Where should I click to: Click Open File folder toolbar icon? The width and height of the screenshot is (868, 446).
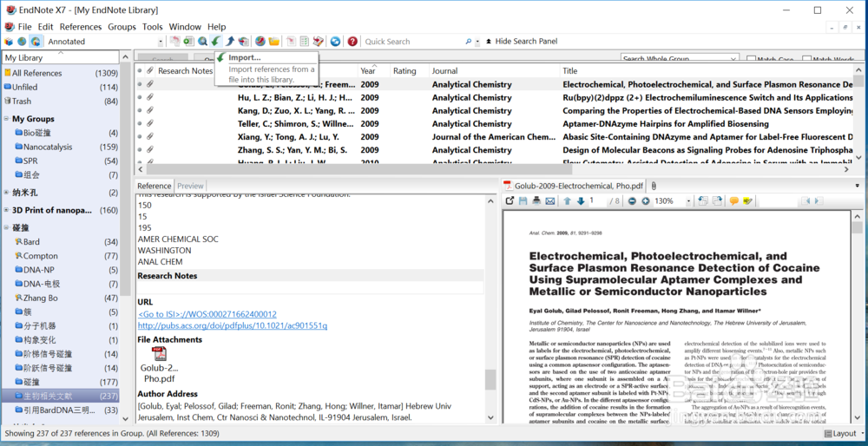click(274, 42)
